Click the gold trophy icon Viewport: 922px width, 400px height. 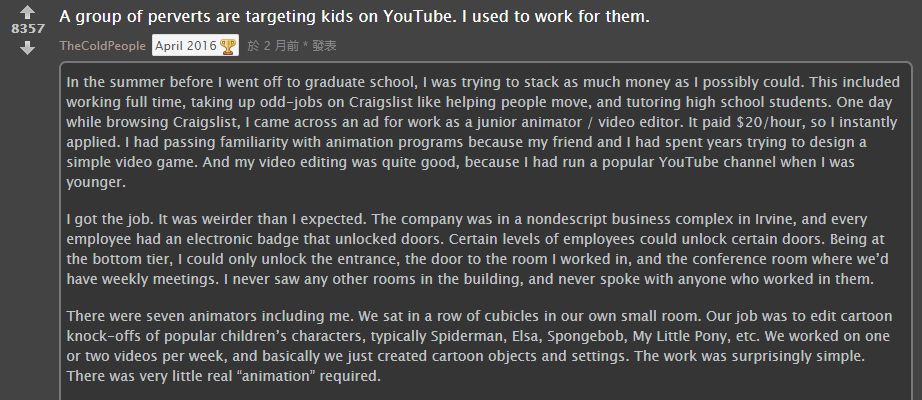[x=228, y=46]
